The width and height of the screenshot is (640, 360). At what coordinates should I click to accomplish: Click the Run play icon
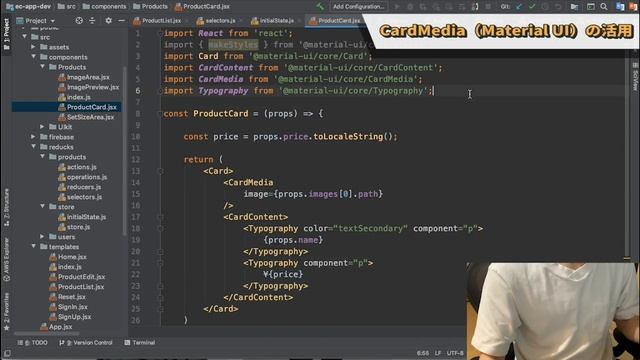click(x=397, y=7)
